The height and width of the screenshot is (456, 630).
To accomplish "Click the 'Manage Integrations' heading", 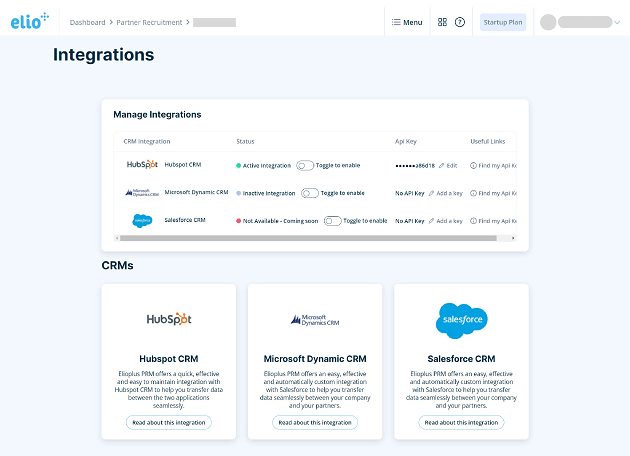I will [x=157, y=115].
